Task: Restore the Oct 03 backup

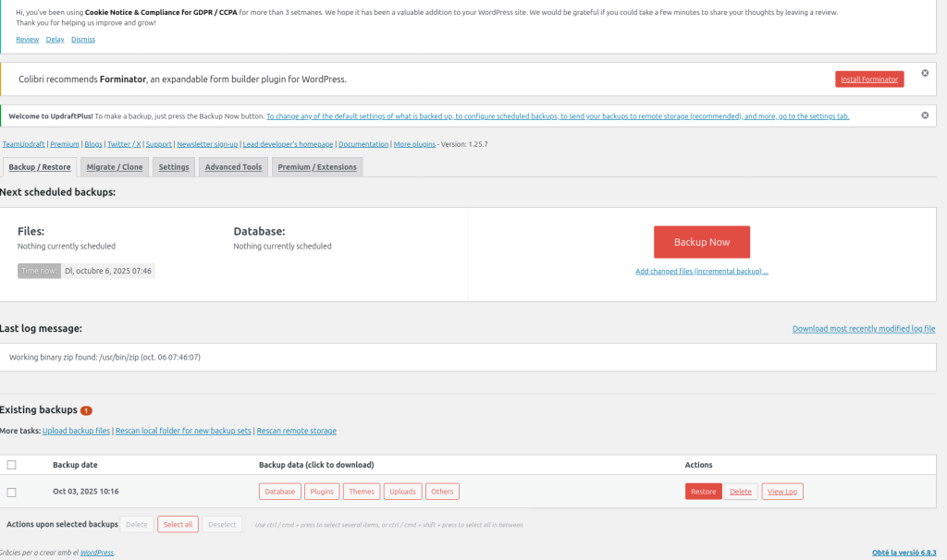Action: [x=703, y=492]
